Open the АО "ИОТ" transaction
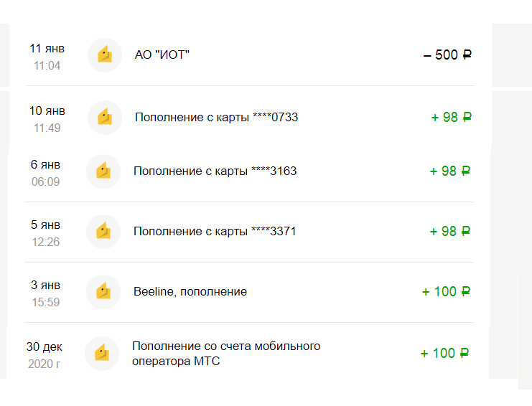 coord(162,55)
